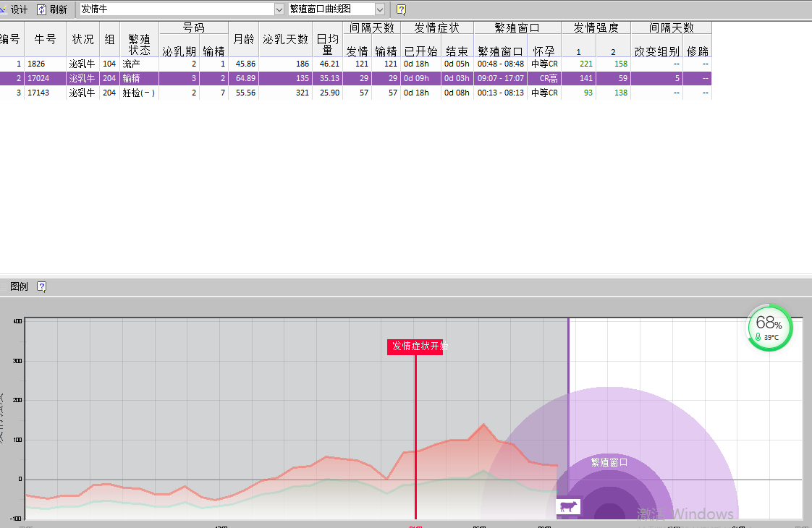Sort by the 月龄 column header

(244, 39)
